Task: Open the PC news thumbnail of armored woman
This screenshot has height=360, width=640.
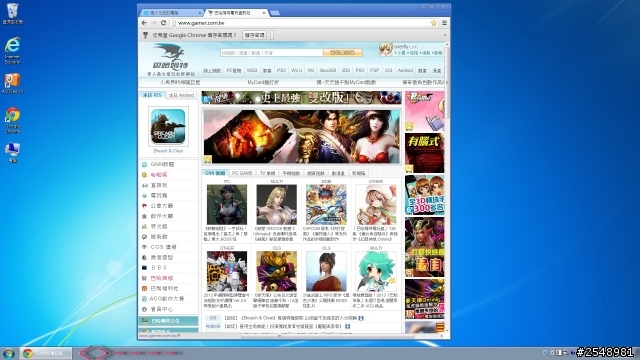Action: 227,204
